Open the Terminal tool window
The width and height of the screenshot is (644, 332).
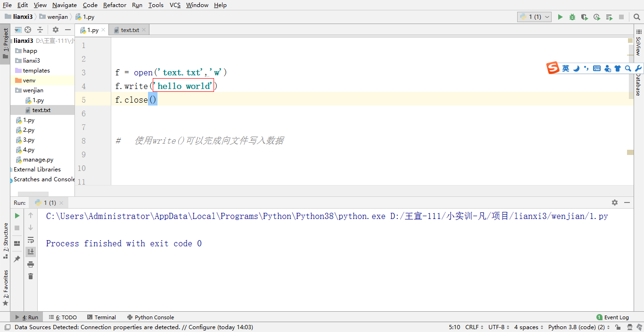click(101, 317)
